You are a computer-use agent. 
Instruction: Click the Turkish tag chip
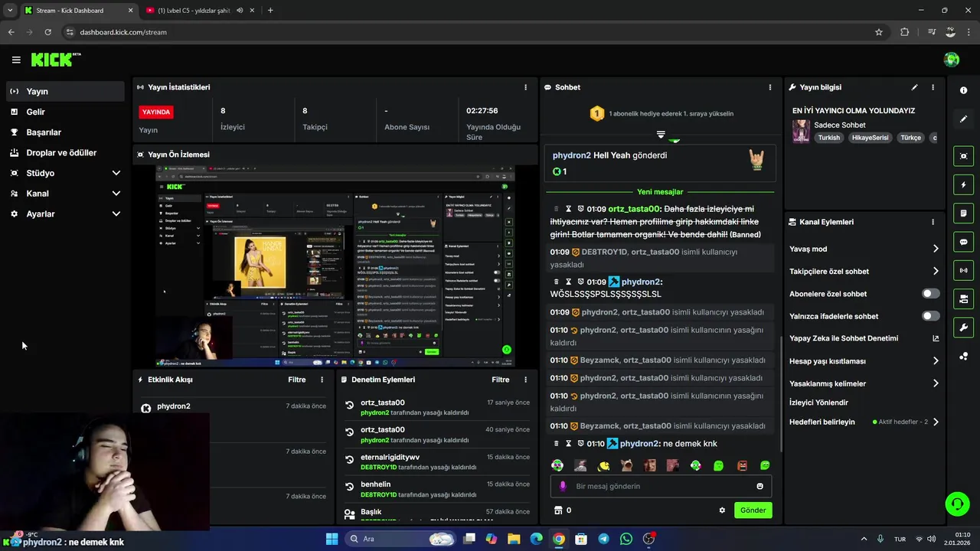pos(828,138)
